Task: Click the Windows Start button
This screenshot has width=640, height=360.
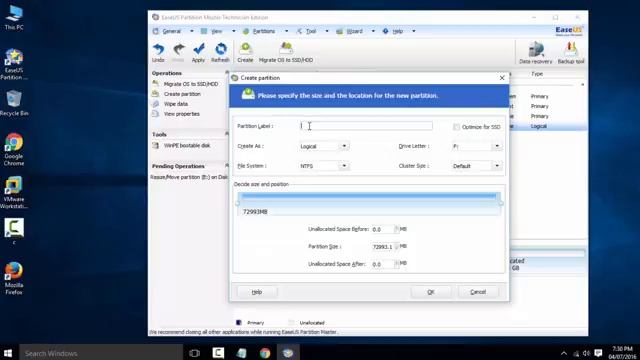Action: coord(8,353)
